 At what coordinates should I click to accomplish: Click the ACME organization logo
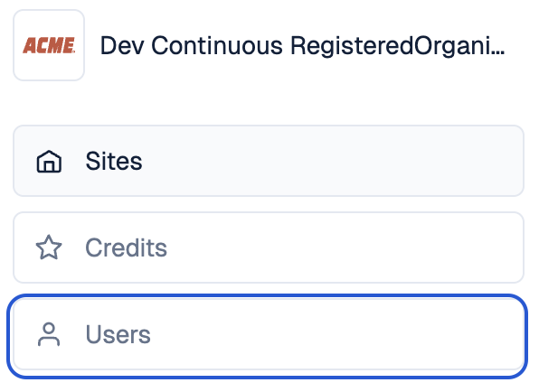tap(49, 45)
